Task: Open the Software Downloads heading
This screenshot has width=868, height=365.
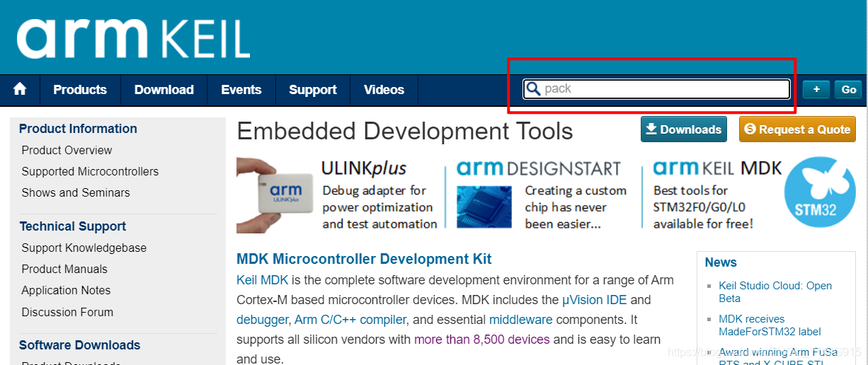Action: point(80,345)
